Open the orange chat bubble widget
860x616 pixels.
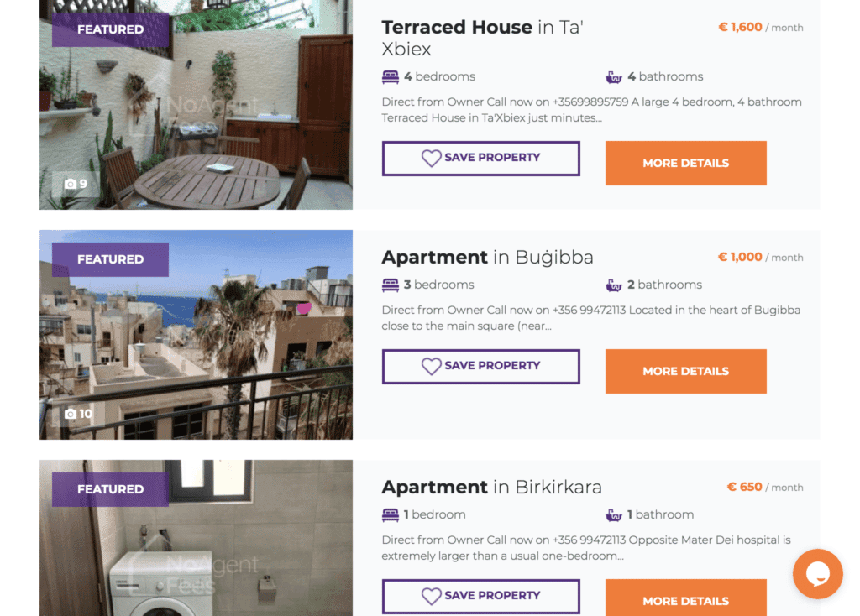[x=817, y=574]
